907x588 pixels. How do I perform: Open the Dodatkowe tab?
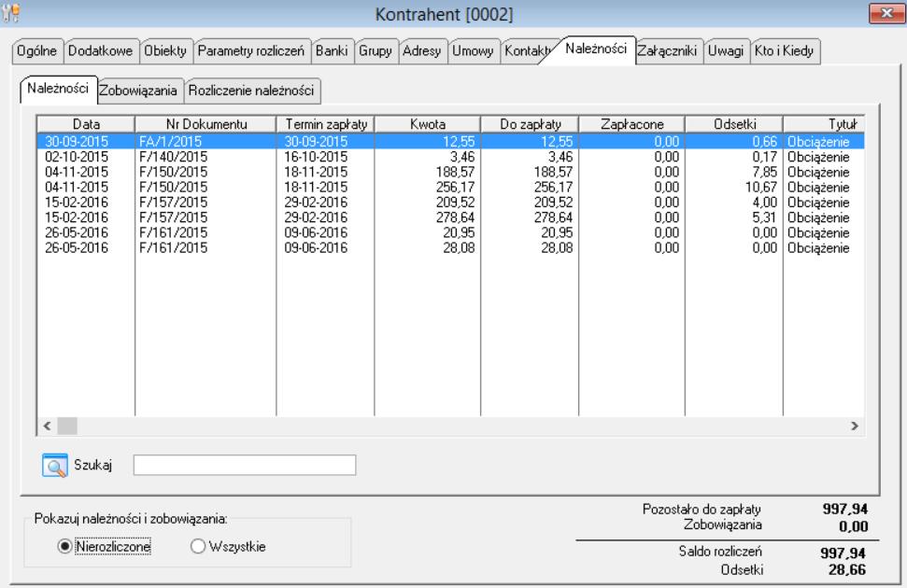tap(101, 51)
